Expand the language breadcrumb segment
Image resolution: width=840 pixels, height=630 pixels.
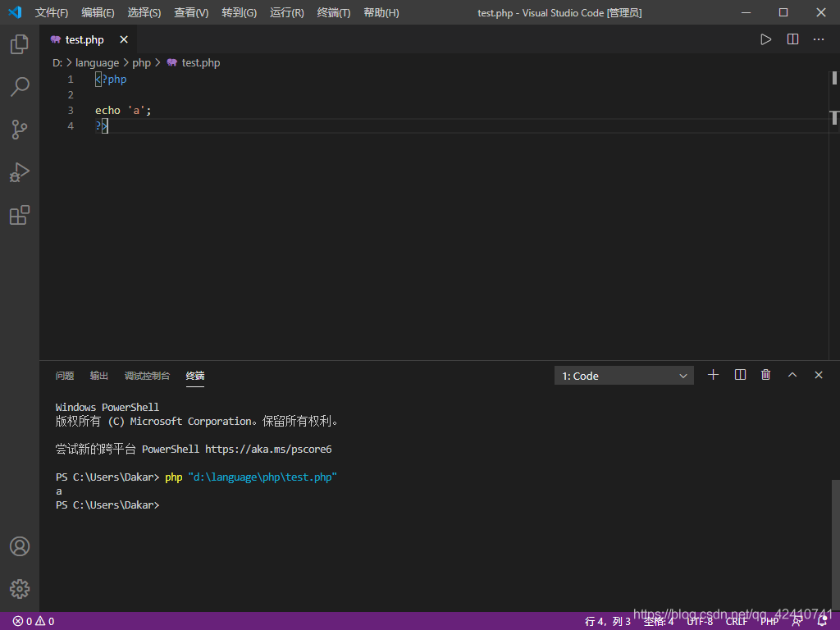pos(97,62)
